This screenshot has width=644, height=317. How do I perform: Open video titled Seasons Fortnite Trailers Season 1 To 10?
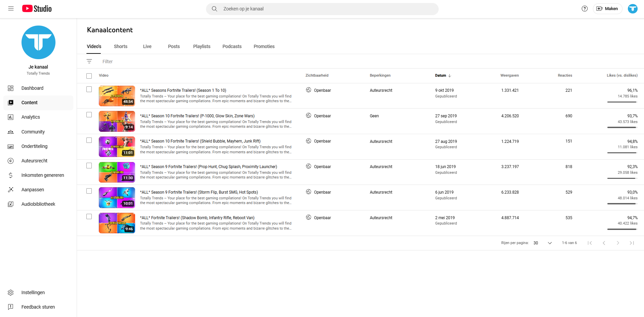(183, 90)
